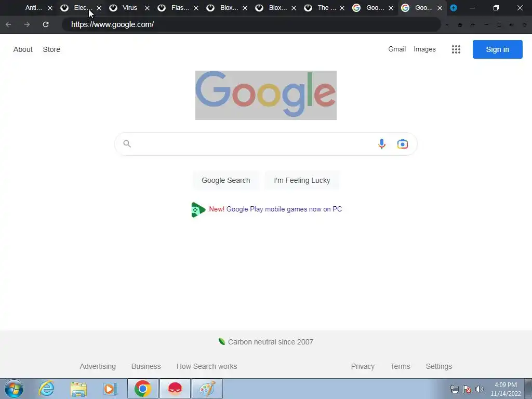The image size is (532, 399).
Task: Click the magnifier icon in search box
Action: pyautogui.click(x=127, y=144)
